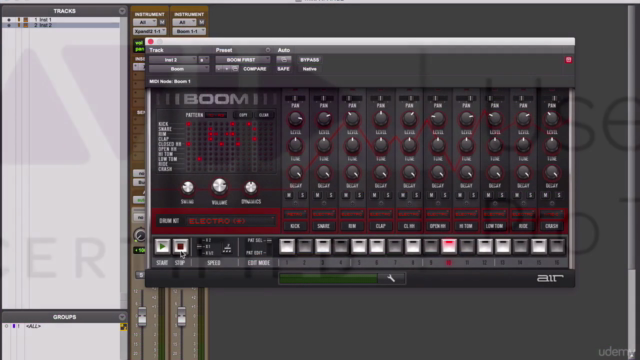
Task: Click the Bypass button
Action: (x=309, y=60)
